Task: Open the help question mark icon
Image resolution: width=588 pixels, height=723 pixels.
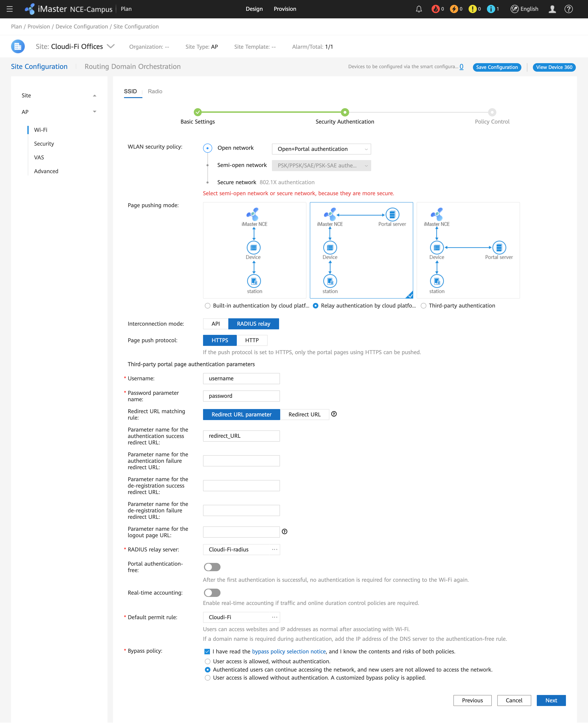Action: point(568,9)
